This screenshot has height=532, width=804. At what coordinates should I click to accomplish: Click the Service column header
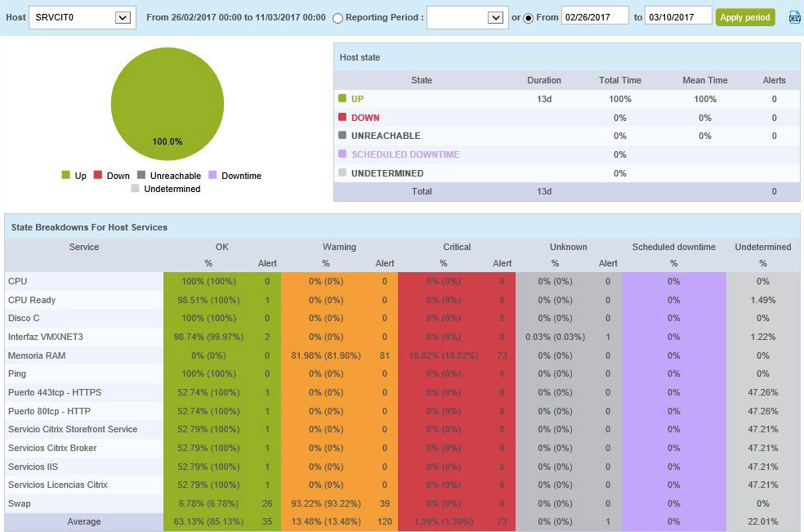tap(84, 247)
